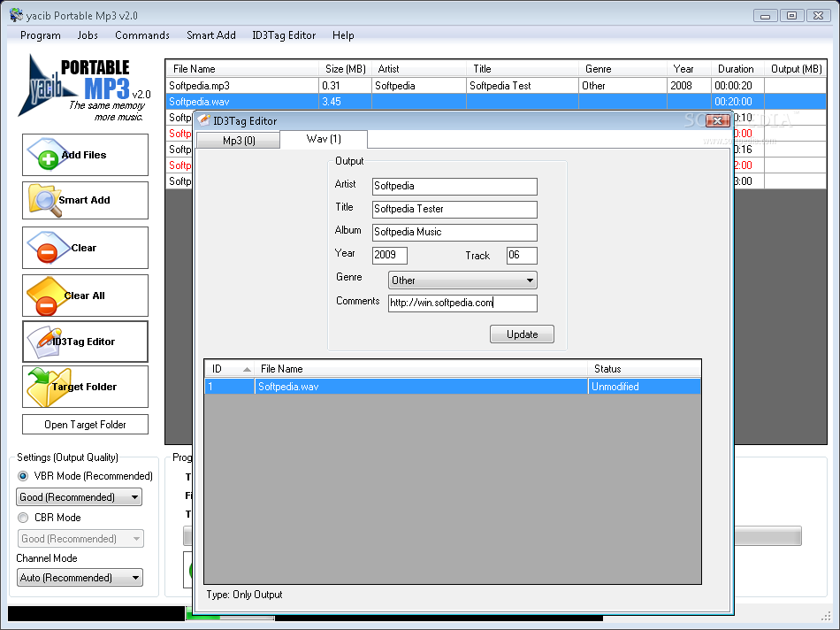840x630 pixels.
Task: Click the ID3Tag Editor pencil icon
Action: [x=45, y=342]
